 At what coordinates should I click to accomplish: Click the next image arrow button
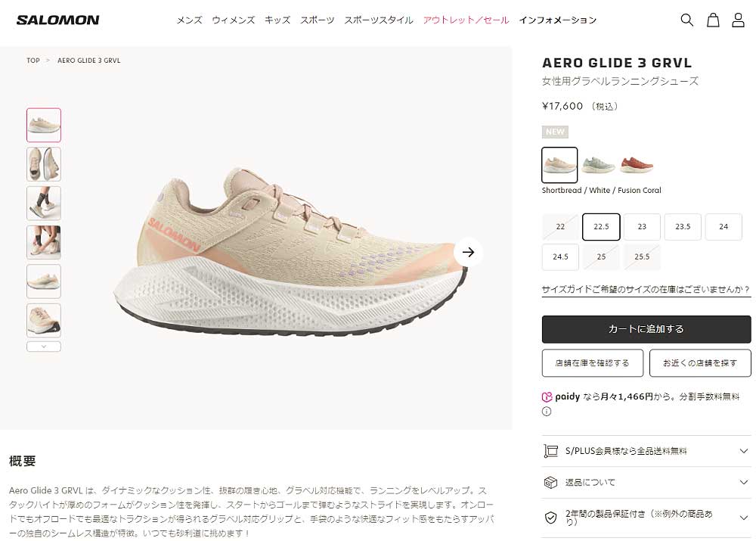pyautogui.click(x=468, y=252)
